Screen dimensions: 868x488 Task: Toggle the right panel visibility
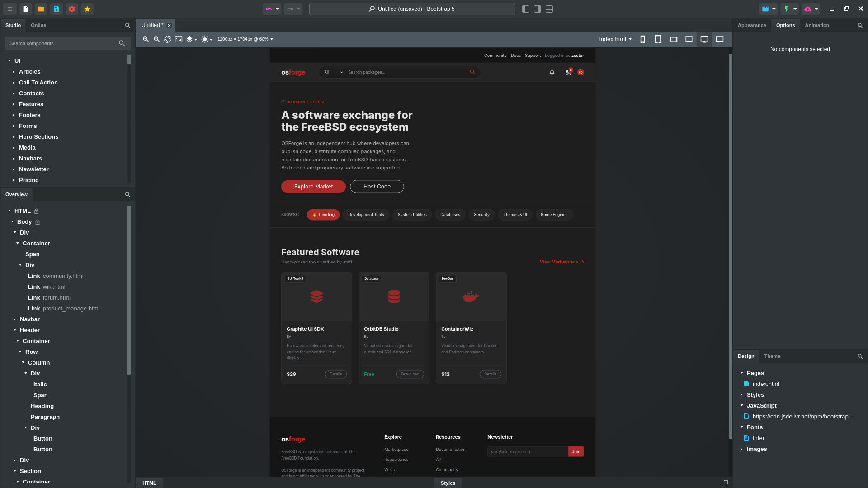point(537,9)
